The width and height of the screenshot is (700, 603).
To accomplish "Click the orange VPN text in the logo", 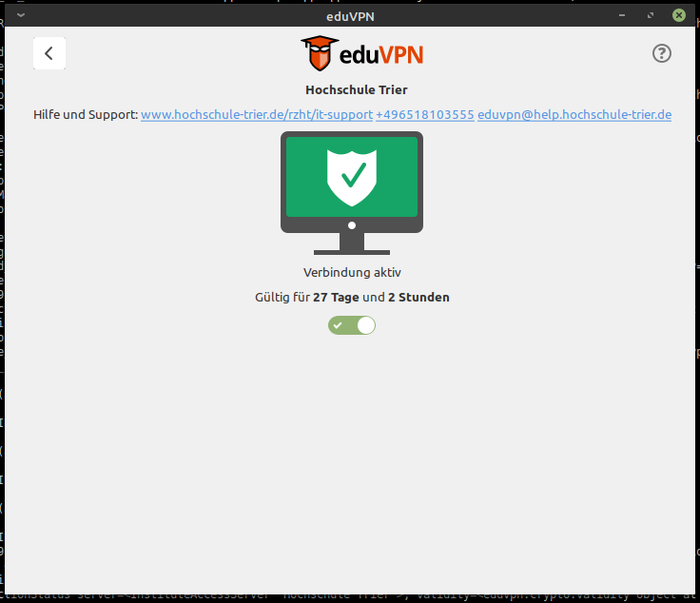I will pos(400,55).
